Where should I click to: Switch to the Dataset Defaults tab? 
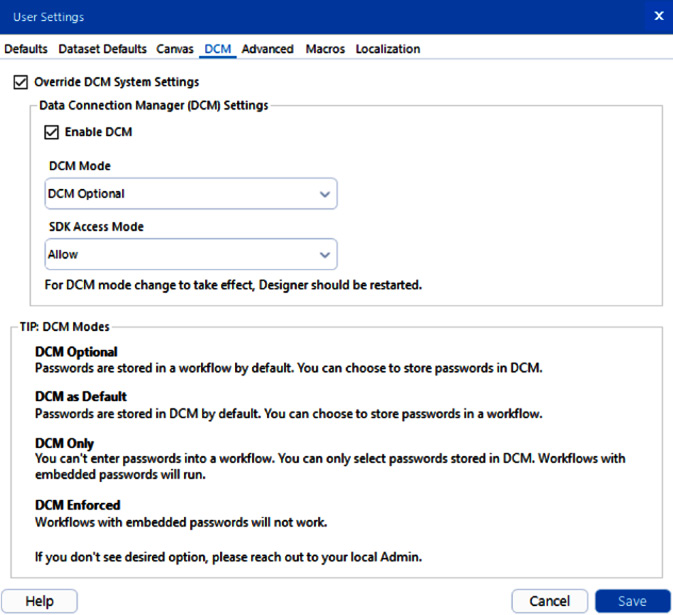[x=103, y=49]
